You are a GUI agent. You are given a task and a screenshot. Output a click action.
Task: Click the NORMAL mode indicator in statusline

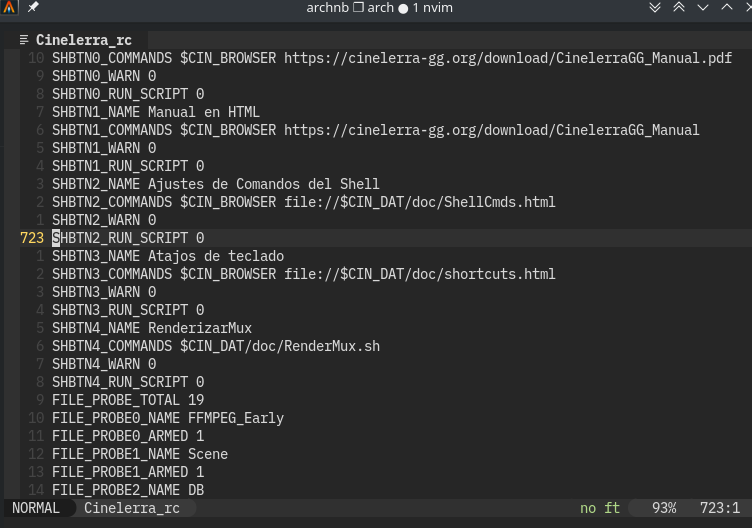pos(36,508)
